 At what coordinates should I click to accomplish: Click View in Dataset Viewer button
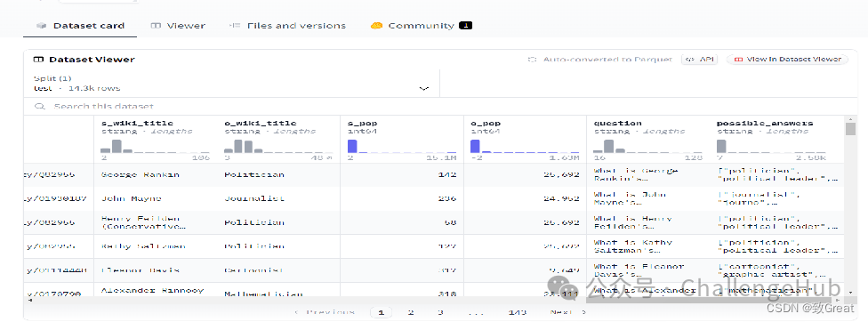coord(787,60)
